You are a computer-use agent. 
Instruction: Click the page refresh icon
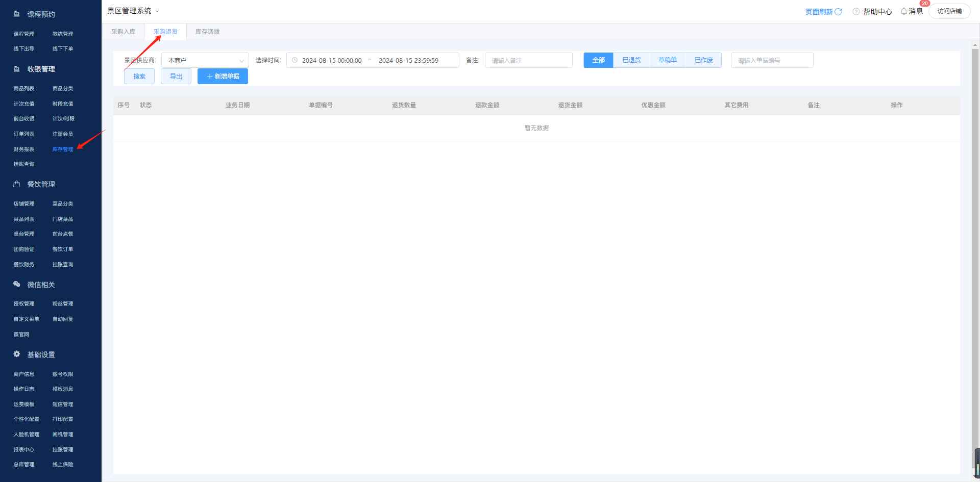(x=838, y=12)
